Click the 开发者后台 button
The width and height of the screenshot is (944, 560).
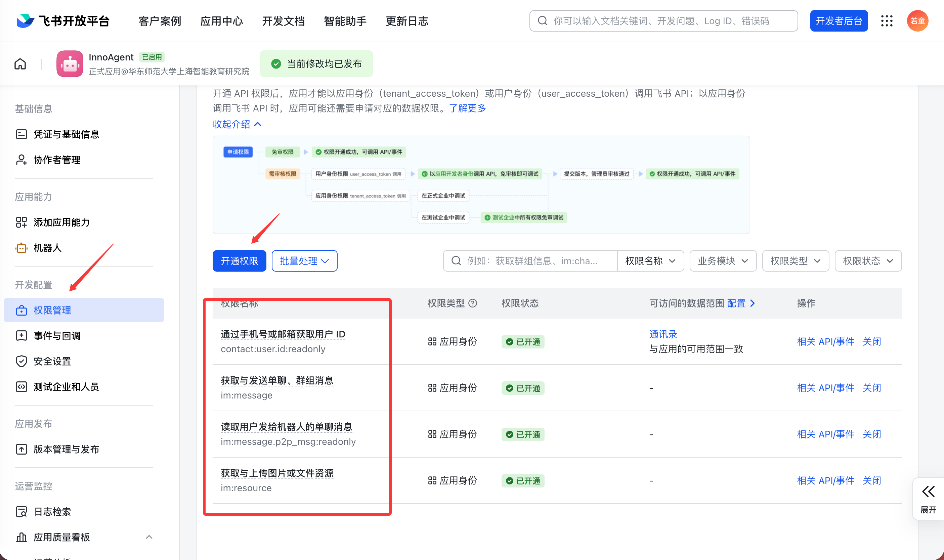[x=839, y=21]
